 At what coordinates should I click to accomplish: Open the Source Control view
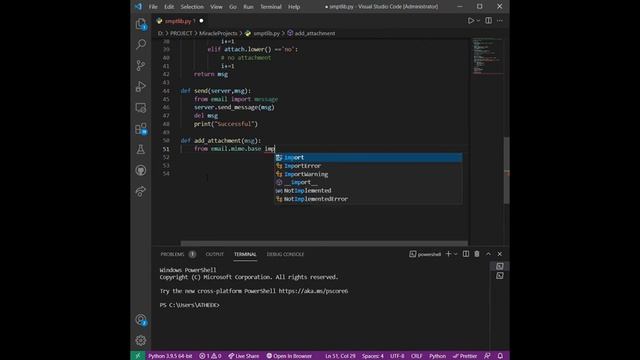tap(141, 65)
